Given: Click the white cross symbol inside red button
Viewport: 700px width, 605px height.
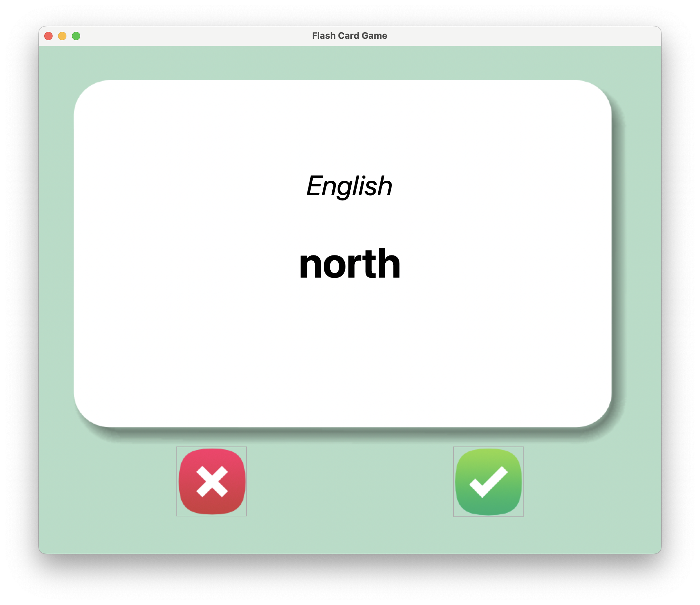Looking at the screenshot, I should point(212,481).
